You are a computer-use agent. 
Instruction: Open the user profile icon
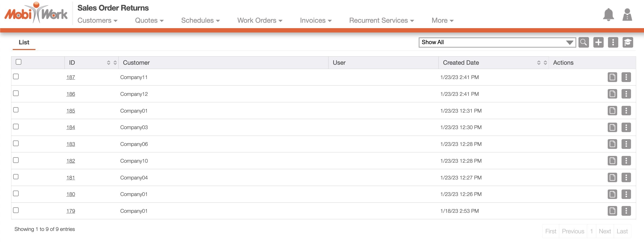pyautogui.click(x=627, y=15)
